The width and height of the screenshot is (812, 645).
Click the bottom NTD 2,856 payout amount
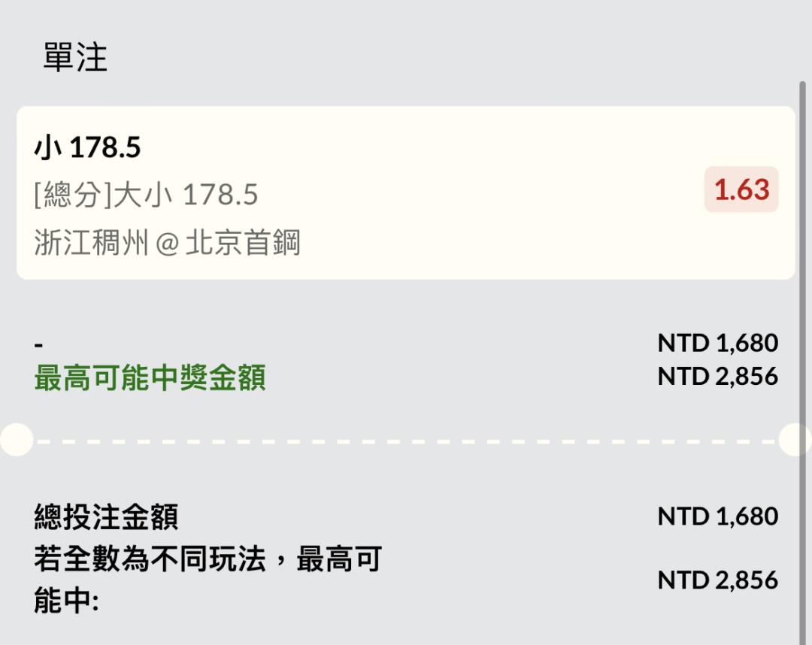coord(717,580)
